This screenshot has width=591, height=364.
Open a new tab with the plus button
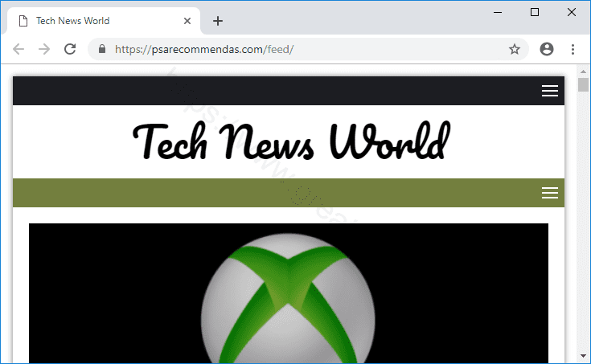point(218,21)
